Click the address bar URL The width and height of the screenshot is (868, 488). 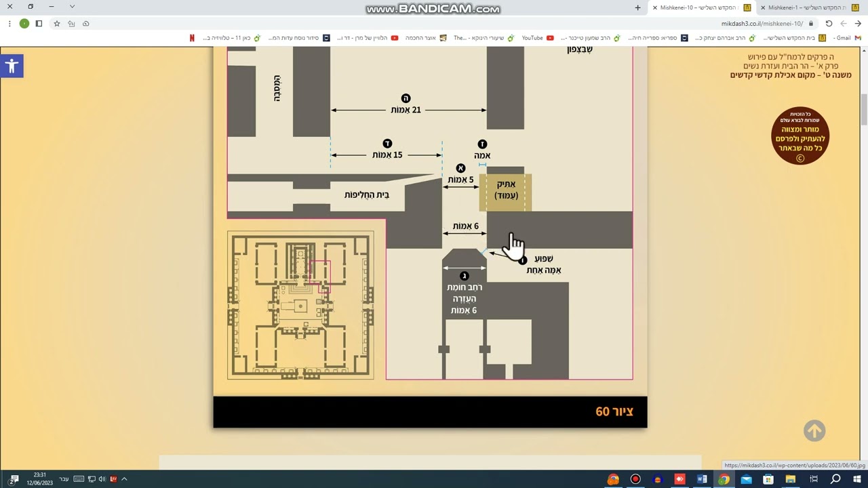[x=762, y=23]
